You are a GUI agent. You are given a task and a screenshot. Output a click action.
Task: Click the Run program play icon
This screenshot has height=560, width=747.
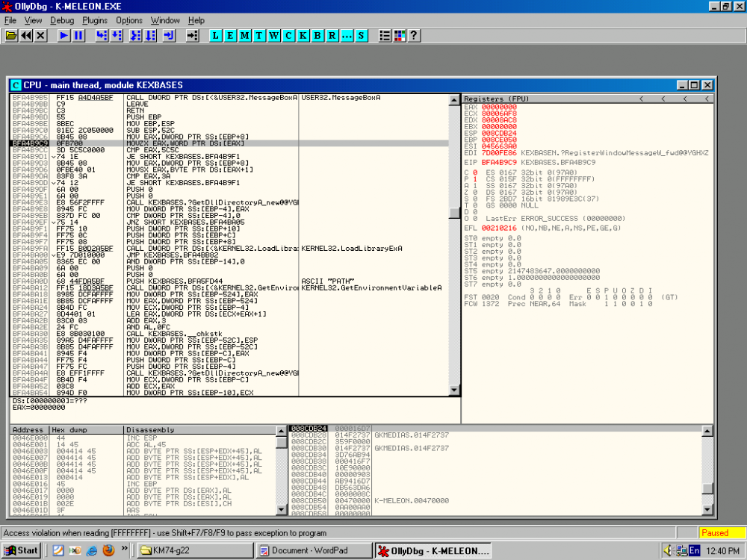[x=64, y=35]
